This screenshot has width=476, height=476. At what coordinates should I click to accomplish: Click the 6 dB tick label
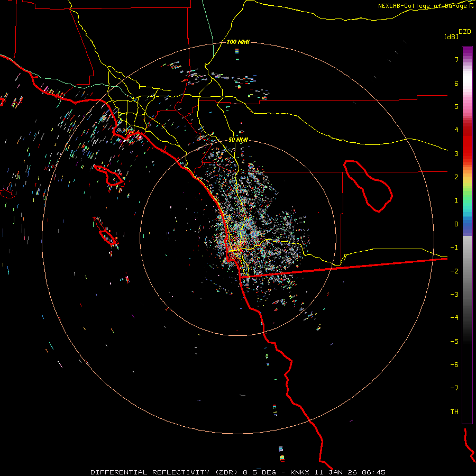coord(456,83)
